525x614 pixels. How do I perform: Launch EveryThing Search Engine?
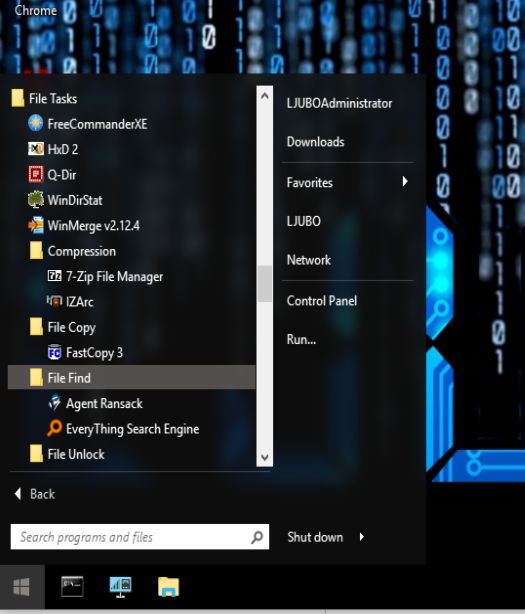tap(132, 429)
